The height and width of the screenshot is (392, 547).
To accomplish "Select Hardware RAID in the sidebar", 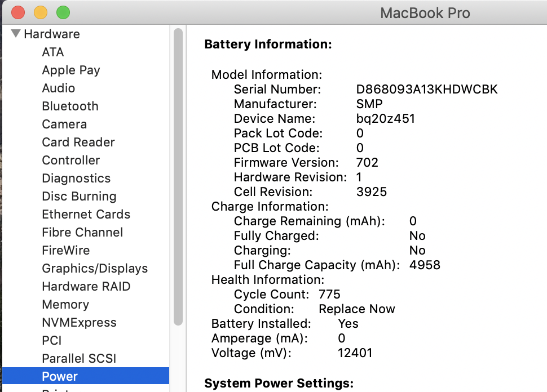I will coord(86,287).
